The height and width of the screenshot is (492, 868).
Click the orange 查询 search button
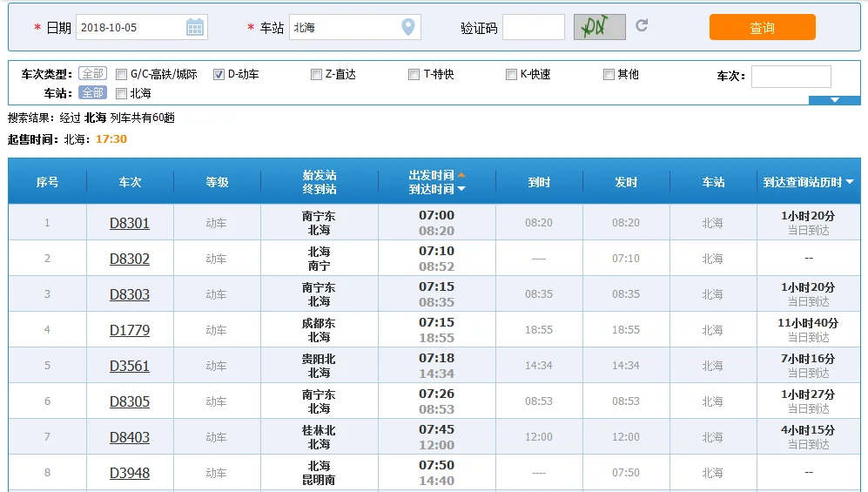(763, 27)
